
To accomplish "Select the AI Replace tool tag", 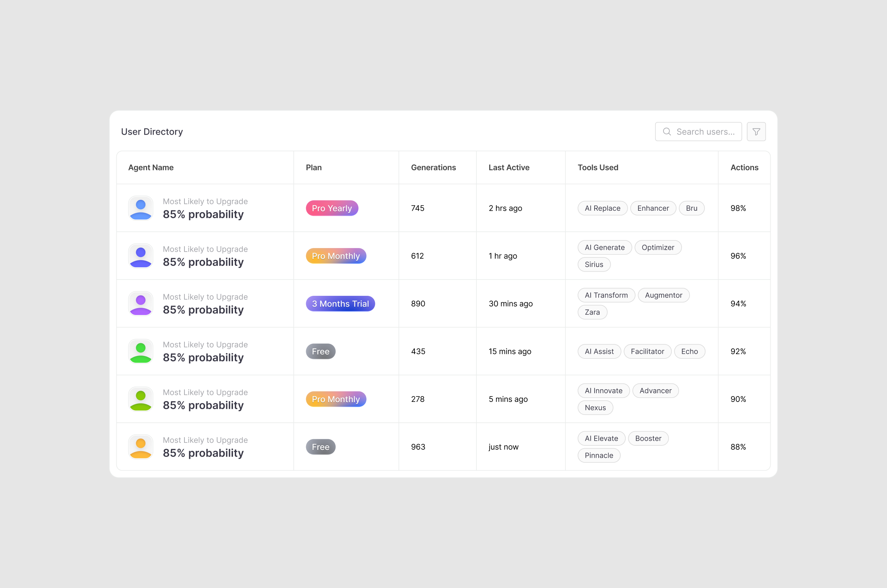I will 602,208.
